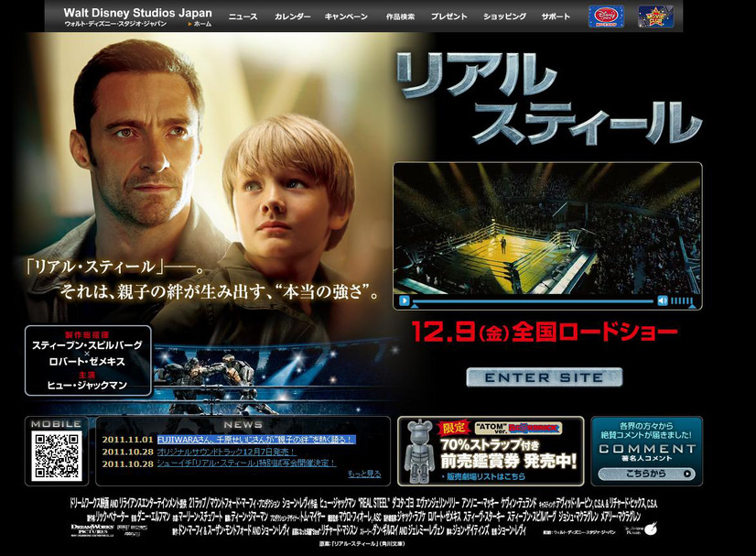This screenshot has height=556, width=756.
Task: Open the ニュース menu item
Action: 243,16
